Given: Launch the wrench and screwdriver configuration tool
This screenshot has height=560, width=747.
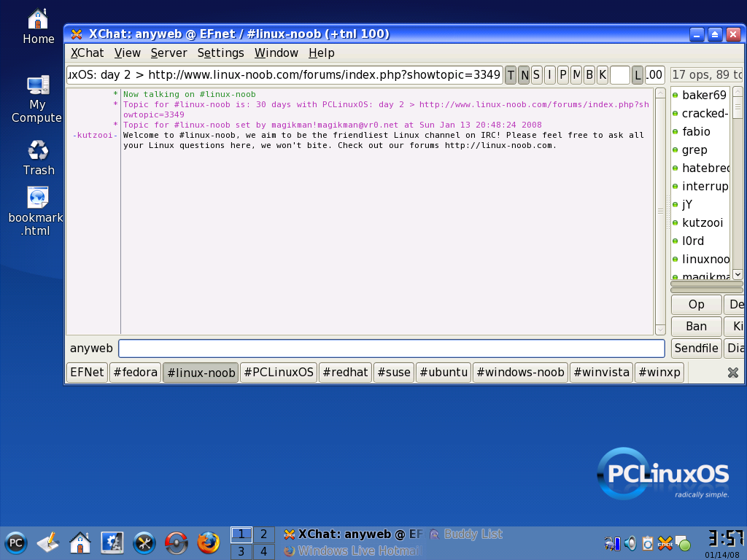Looking at the screenshot, I should pyautogui.click(x=144, y=542).
